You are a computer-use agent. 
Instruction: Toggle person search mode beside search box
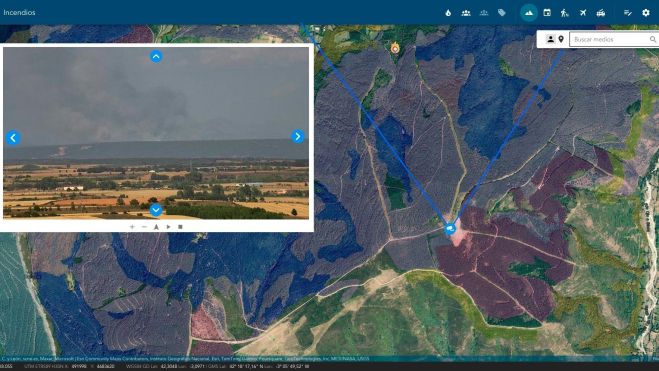click(x=550, y=39)
